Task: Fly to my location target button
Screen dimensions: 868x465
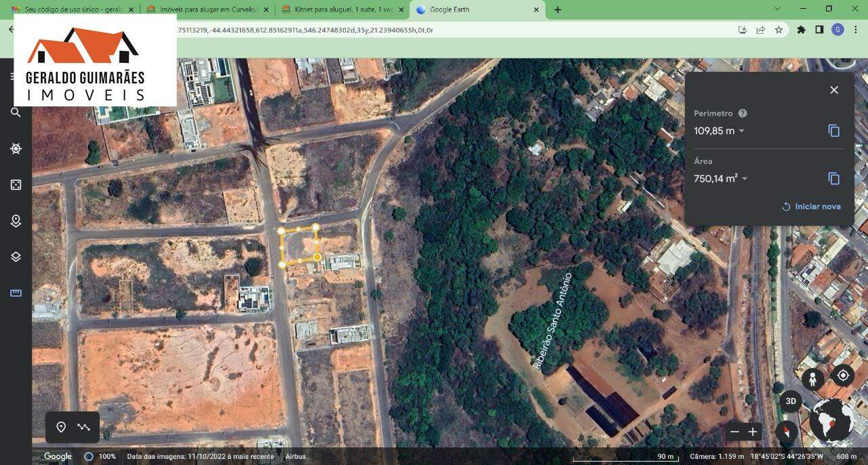Action: point(843,376)
